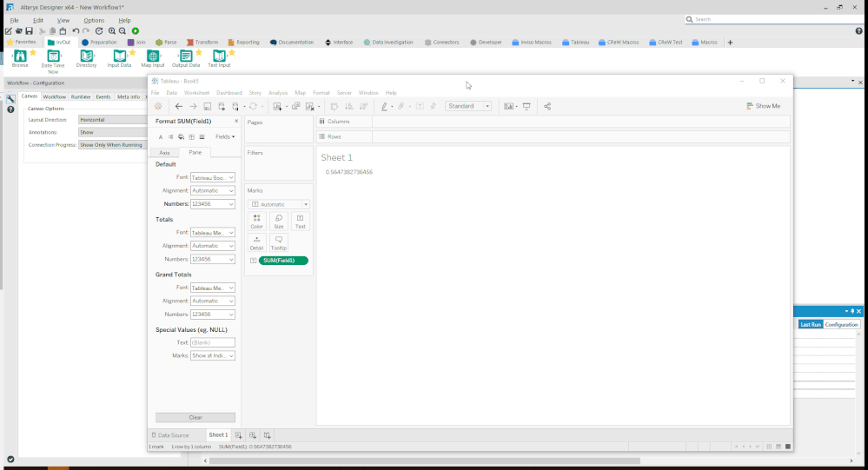Image resolution: width=868 pixels, height=470 pixels.
Task: Click the Alteryx Browse tool icon
Action: point(20,56)
